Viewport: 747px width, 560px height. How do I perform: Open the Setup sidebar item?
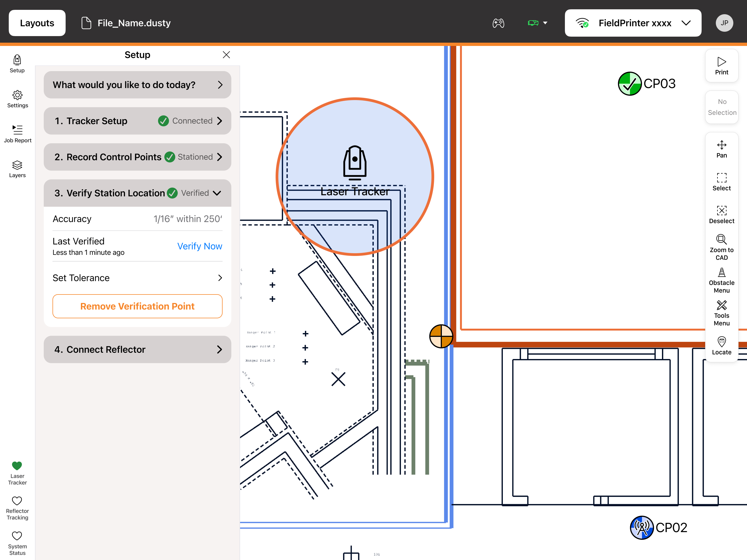coord(17,64)
